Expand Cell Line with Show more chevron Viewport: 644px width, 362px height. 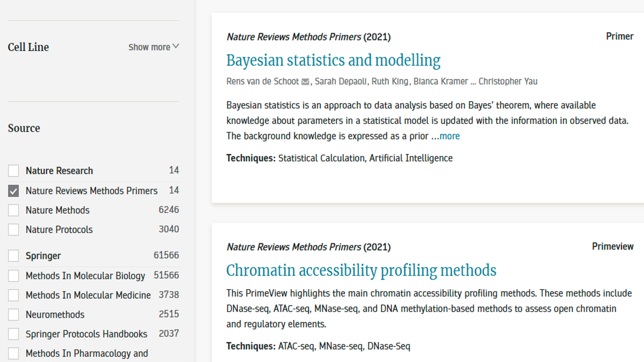pos(176,46)
